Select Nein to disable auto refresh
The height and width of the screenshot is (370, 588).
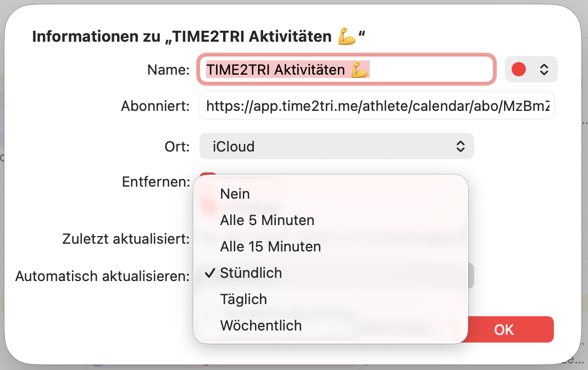pos(235,194)
